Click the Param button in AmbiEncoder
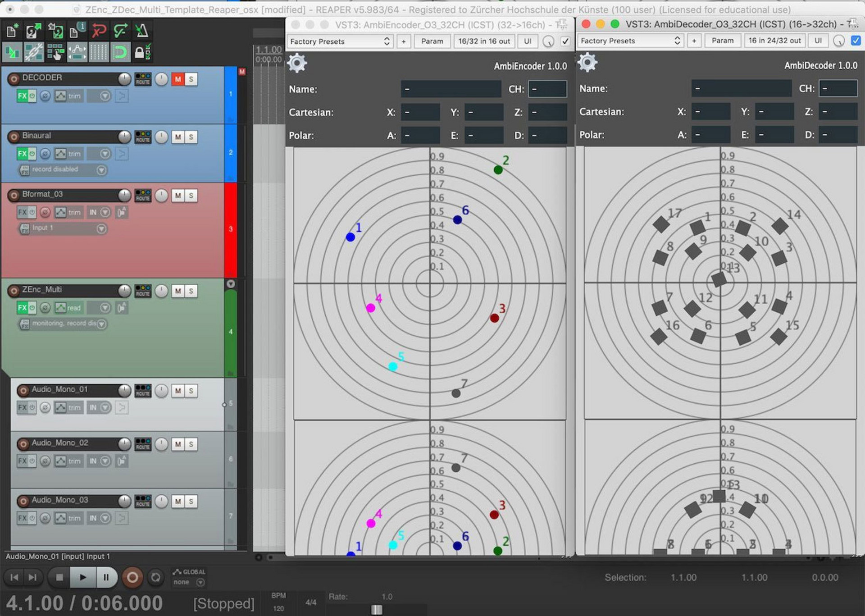Screen dimensions: 865x616 432,41
